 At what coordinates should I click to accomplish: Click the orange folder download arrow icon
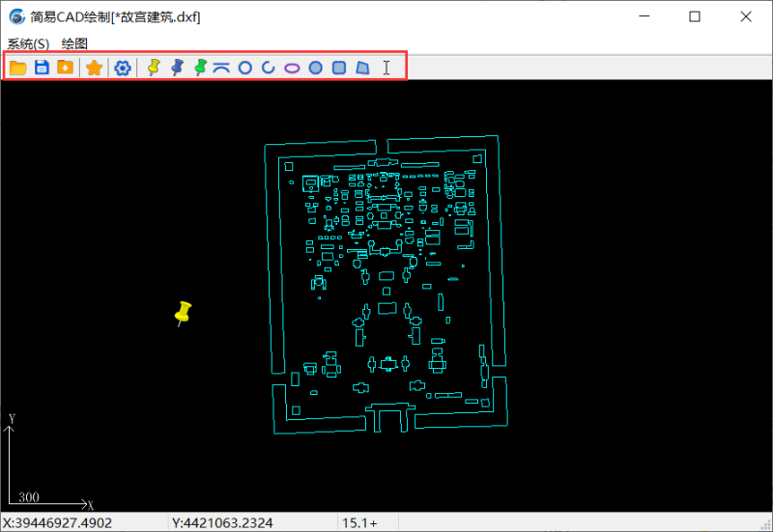pos(65,67)
